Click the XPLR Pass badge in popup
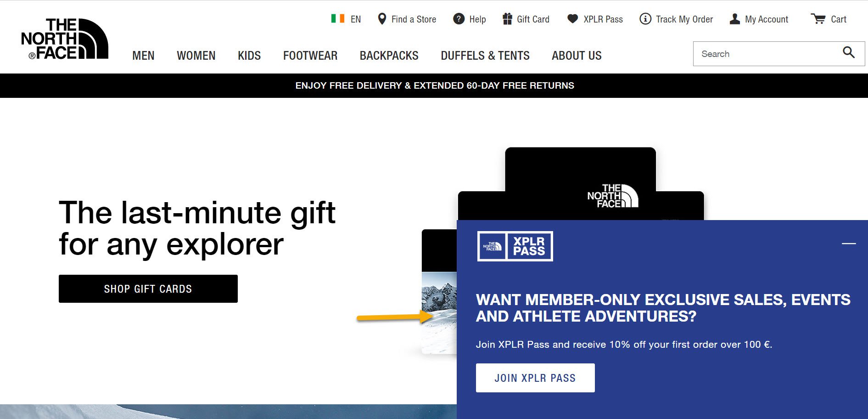Screen dimensions: 868x419 (x=515, y=246)
